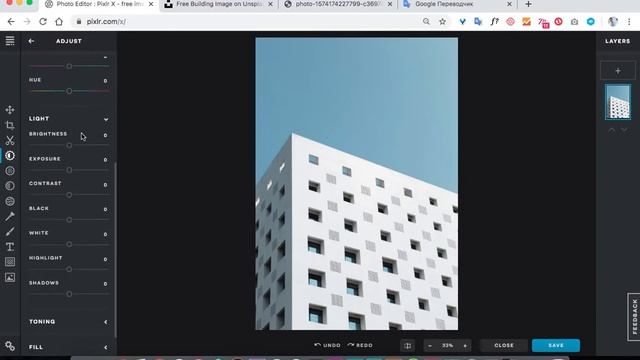Click the Exposure slider handle
Image resolution: width=640 pixels, height=360 pixels.
(69, 170)
